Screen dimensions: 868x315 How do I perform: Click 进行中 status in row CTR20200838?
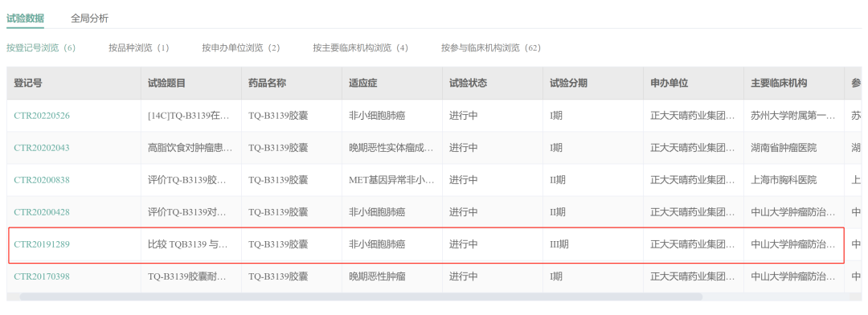click(x=464, y=180)
